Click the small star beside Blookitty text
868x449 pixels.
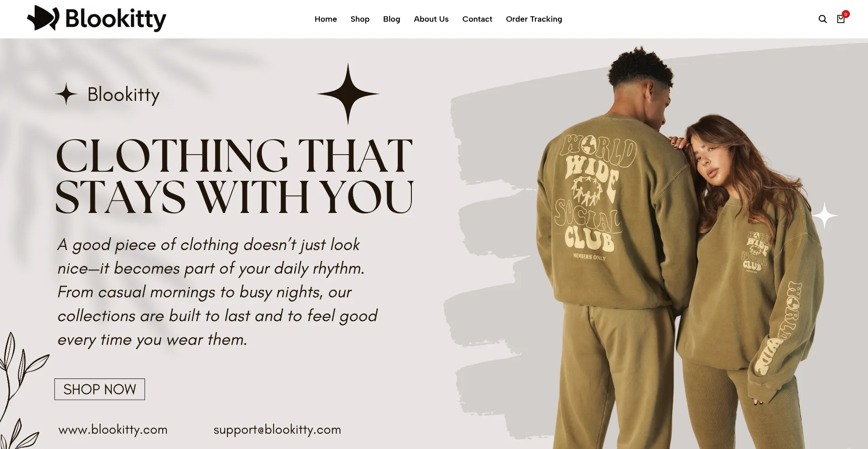(x=66, y=94)
